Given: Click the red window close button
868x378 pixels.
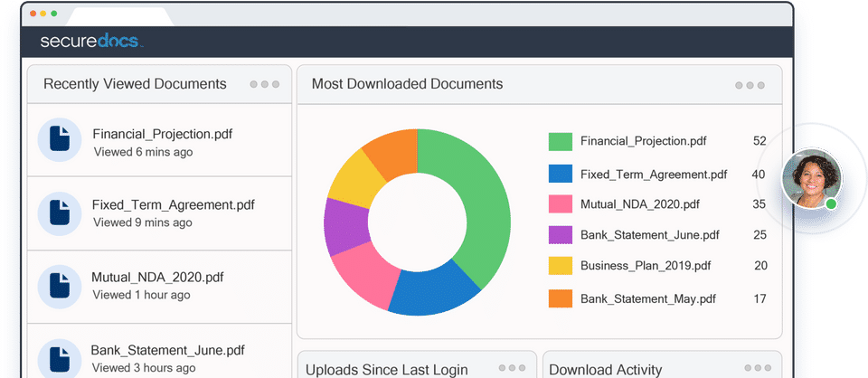Looking at the screenshot, I should [33, 14].
